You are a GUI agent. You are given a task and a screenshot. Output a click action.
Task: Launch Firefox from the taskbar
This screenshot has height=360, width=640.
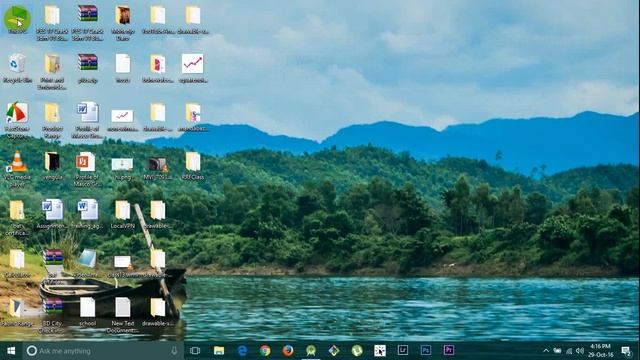coord(288,351)
